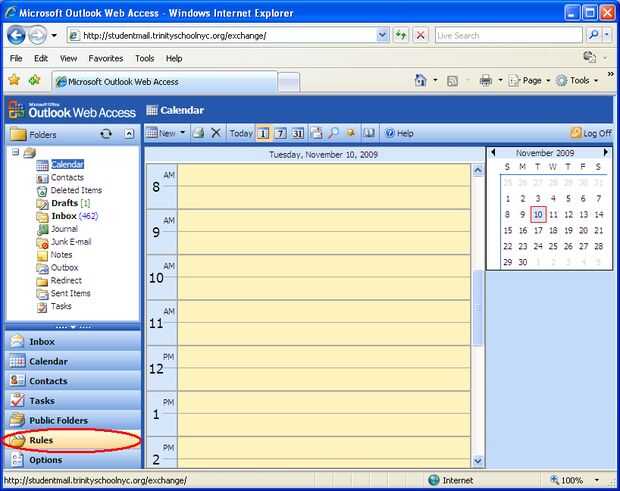Screen dimensions: 620x491
Task: Click the Live Search magnifier button
Action: coord(593,35)
